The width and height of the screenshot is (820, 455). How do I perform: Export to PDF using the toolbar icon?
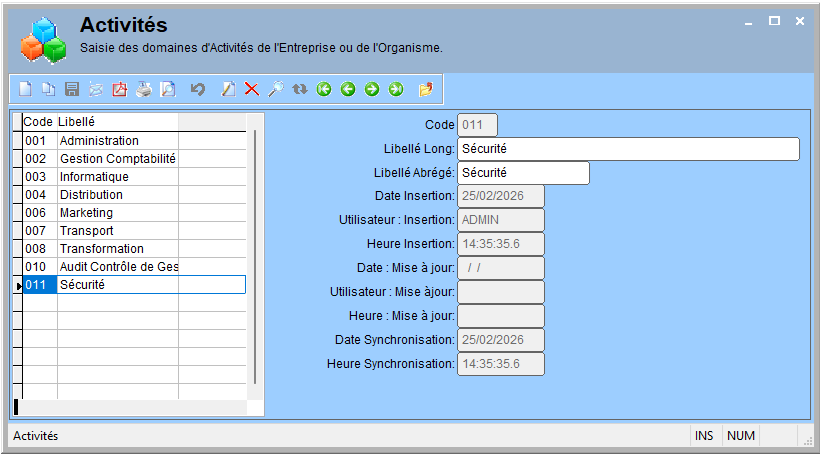tap(120, 89)
